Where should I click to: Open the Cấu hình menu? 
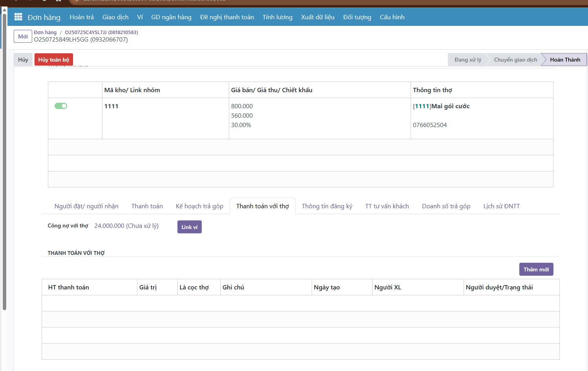coord(392,17)
